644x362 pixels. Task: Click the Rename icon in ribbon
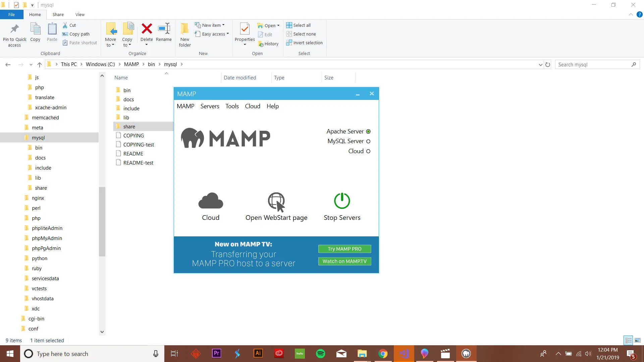[164, 29]
